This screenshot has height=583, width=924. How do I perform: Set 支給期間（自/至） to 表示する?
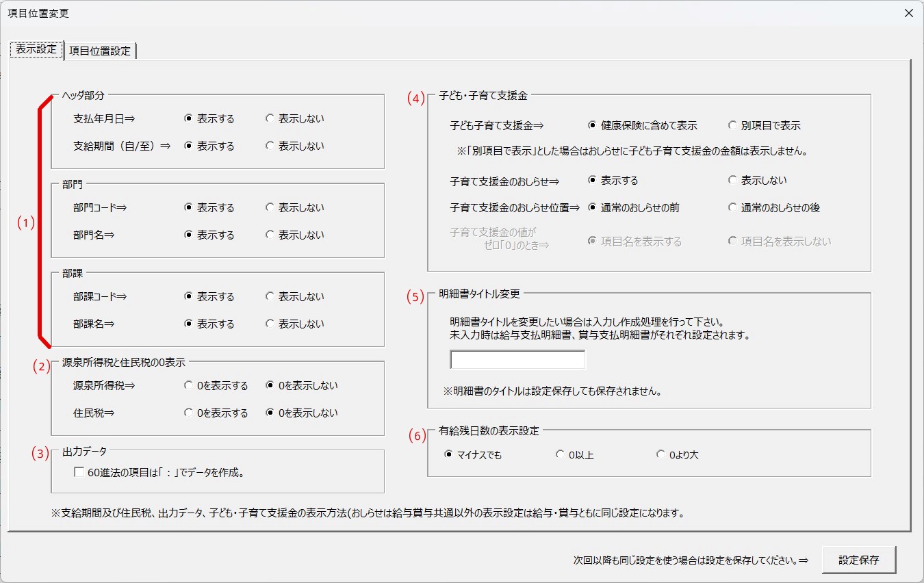click(209, 146)
